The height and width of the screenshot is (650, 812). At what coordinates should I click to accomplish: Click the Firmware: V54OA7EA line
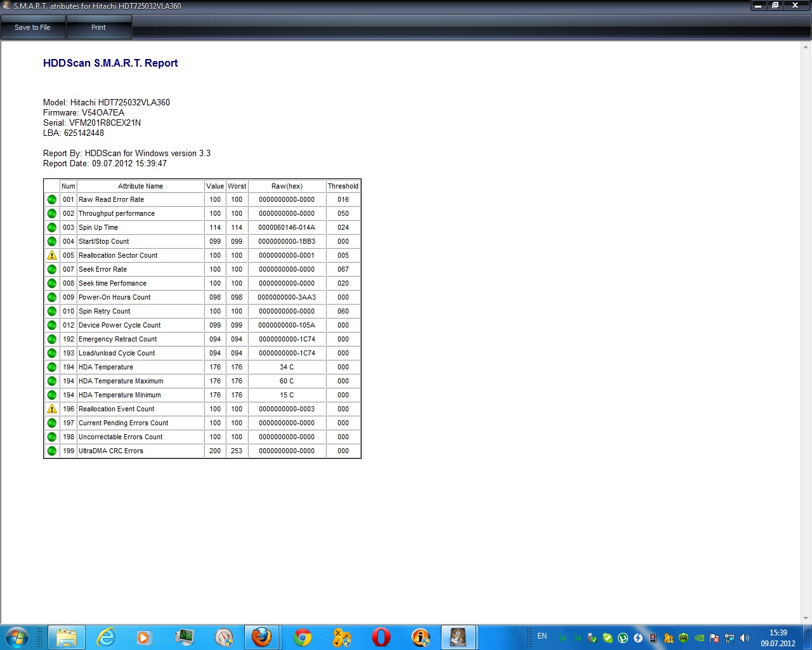(84, 112)
